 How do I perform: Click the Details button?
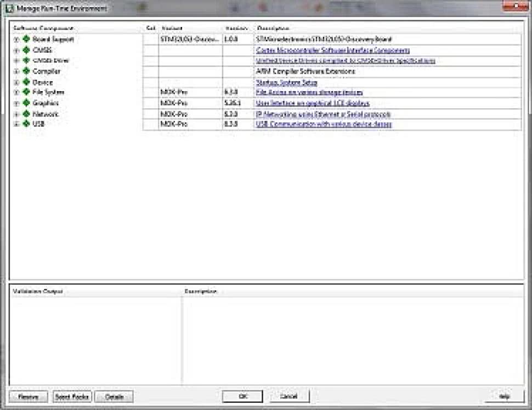114,396
